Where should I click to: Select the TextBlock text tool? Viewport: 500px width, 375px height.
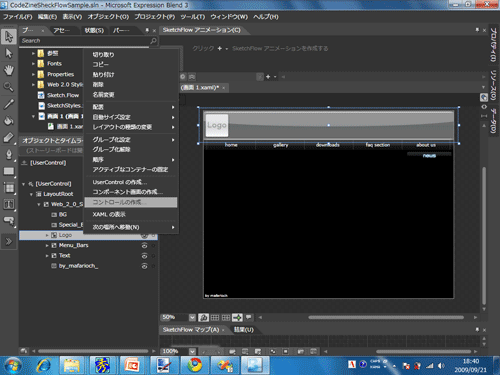tap(9, 204)
